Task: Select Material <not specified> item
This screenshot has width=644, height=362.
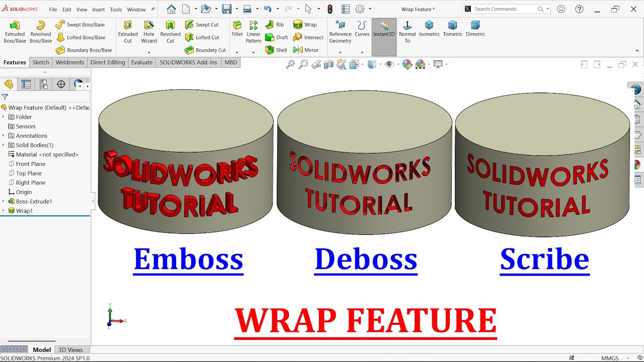Action: coord(47,155)
